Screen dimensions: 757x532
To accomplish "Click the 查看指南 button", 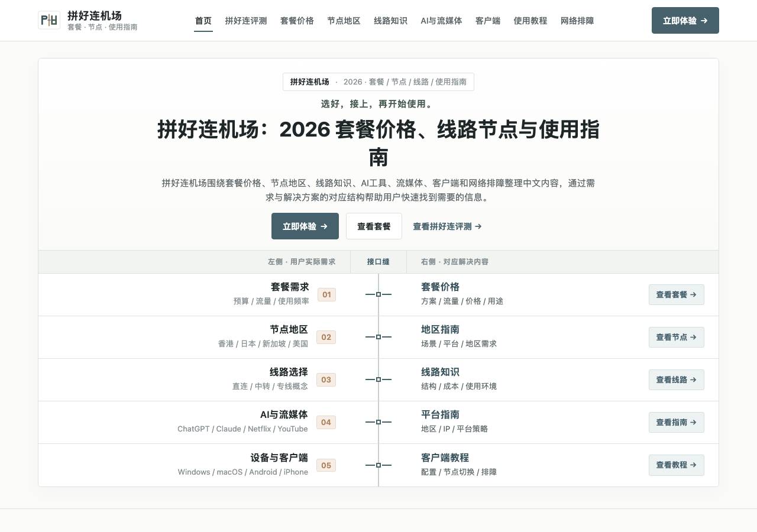I will [677, 422].
